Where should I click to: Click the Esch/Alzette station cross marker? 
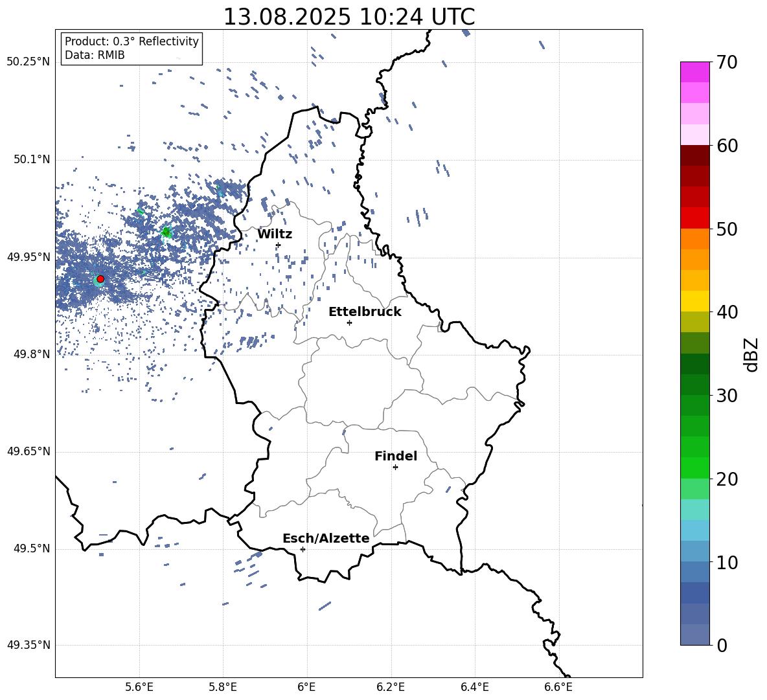[x=303, y=549]
